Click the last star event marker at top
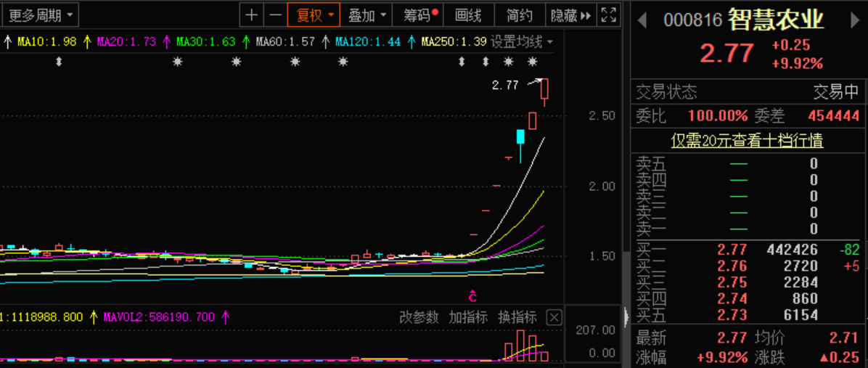The width and height of the screenshot is (868, 368). pyautogui.click(x=533, y=62)
